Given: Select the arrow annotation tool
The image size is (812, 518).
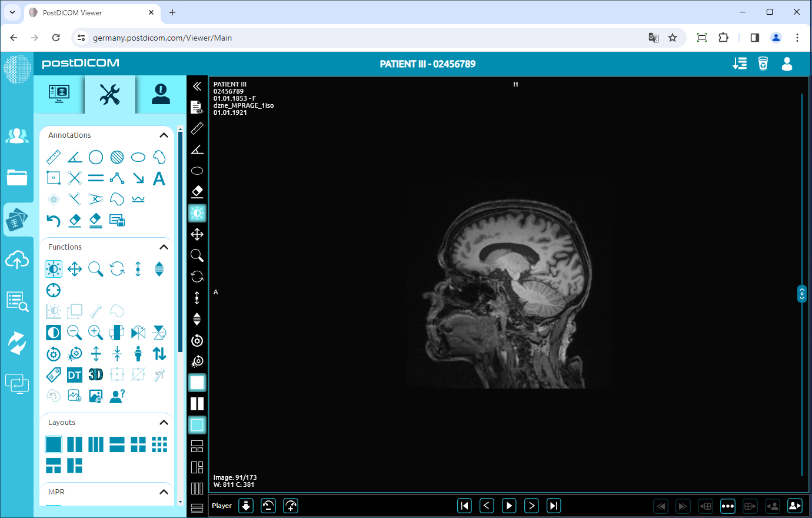Looking at the screenshot, I should (x=138, y=178).
